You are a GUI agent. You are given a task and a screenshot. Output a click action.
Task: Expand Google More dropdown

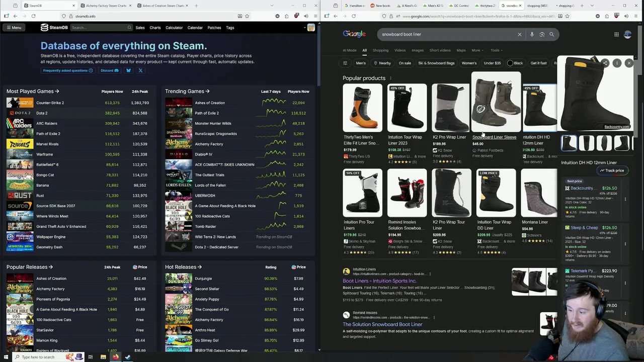[x=477, y=50]
